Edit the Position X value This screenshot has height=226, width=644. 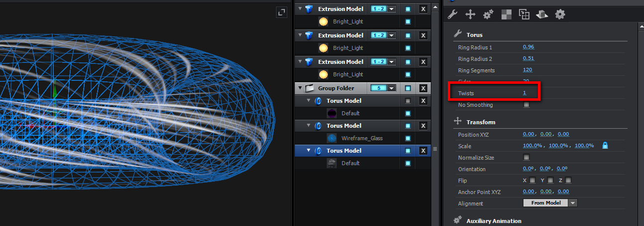pos(529,134)
